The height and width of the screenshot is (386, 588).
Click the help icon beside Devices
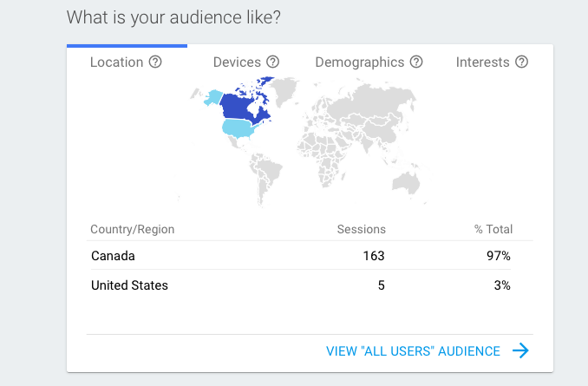click(272, 62)
